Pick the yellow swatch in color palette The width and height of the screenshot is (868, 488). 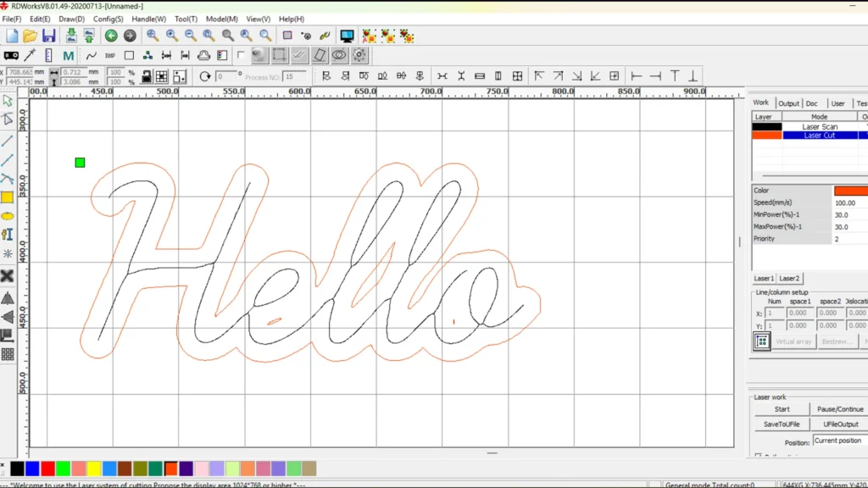click(x=93, y=469)
